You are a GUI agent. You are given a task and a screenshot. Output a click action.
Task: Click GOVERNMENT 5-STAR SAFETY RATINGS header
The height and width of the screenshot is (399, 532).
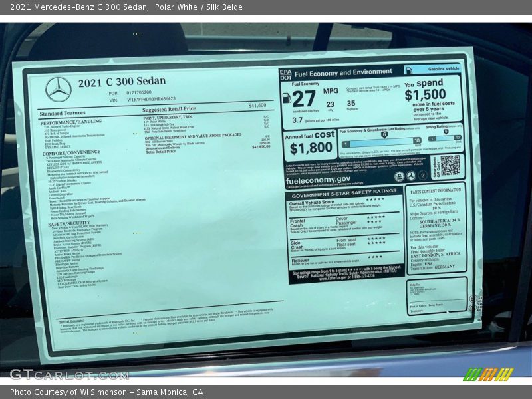click(x=344, y=193)
